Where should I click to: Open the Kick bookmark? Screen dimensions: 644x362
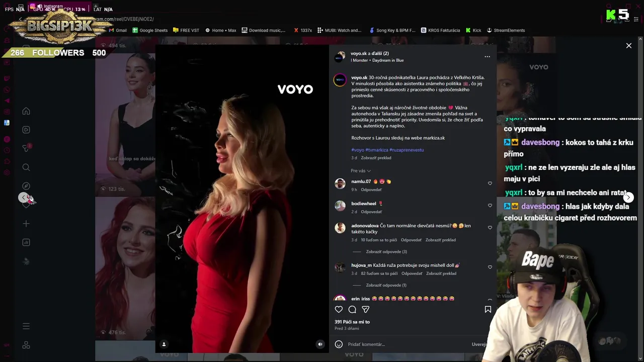point(473,30)
